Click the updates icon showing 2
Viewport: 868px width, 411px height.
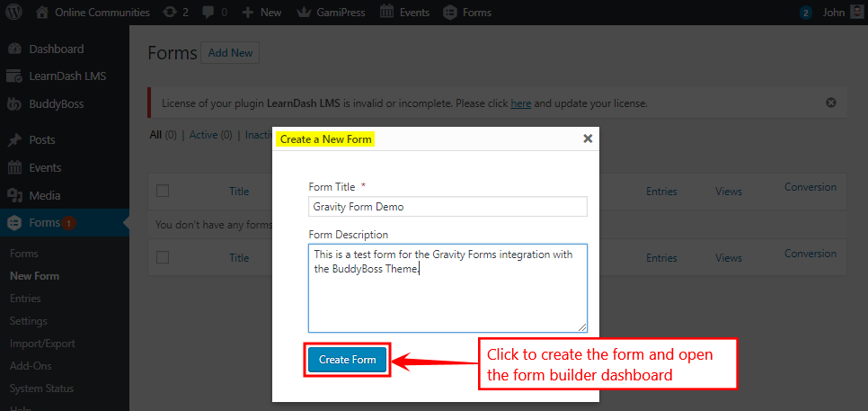170,13
